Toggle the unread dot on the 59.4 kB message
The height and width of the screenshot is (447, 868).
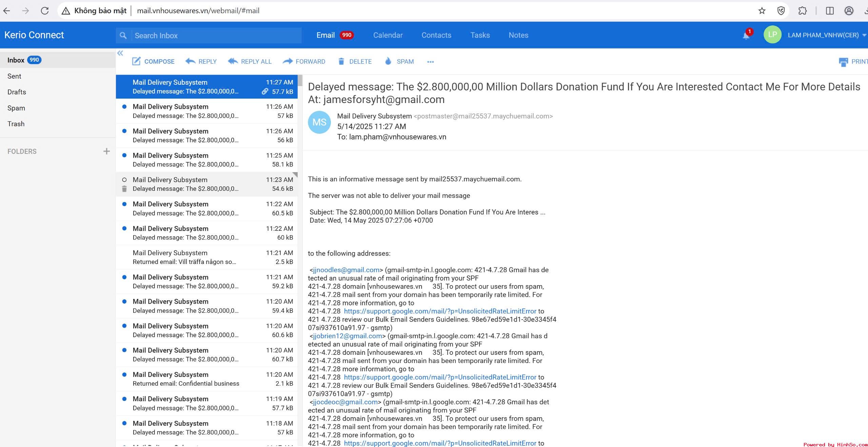click(124, 302)
